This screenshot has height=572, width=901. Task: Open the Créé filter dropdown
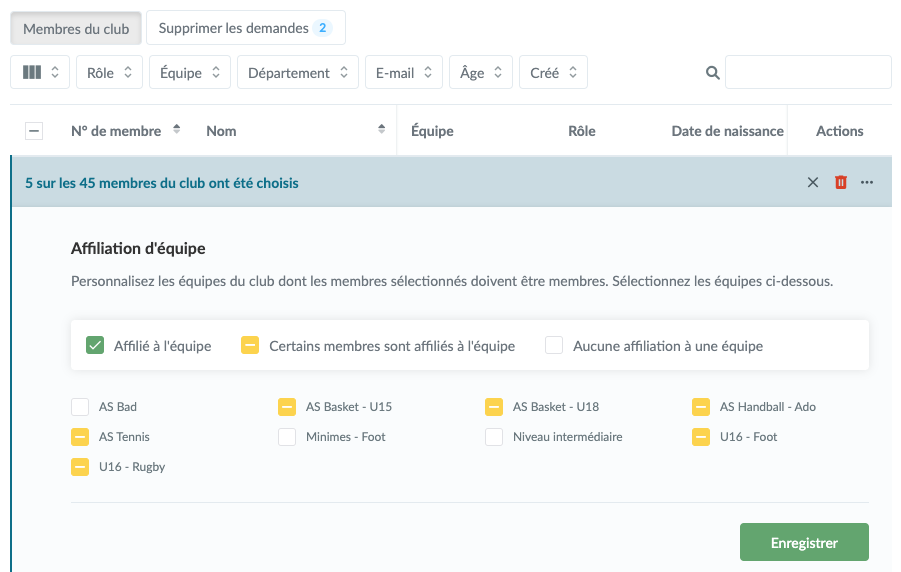tap(553, 73)
